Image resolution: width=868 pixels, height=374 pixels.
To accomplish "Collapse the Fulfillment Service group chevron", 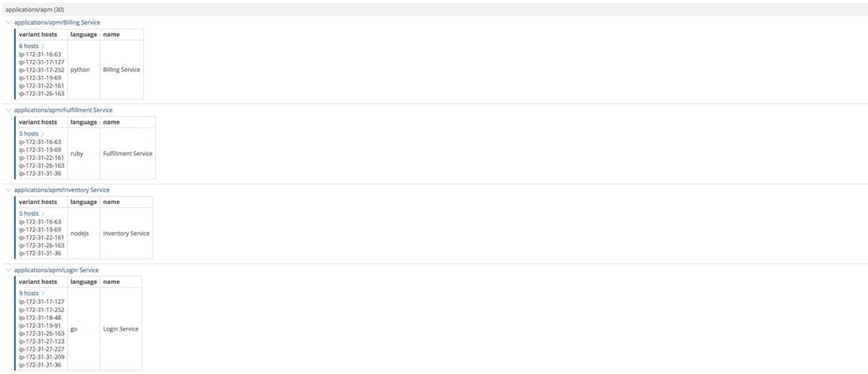I will coord(8,110).
